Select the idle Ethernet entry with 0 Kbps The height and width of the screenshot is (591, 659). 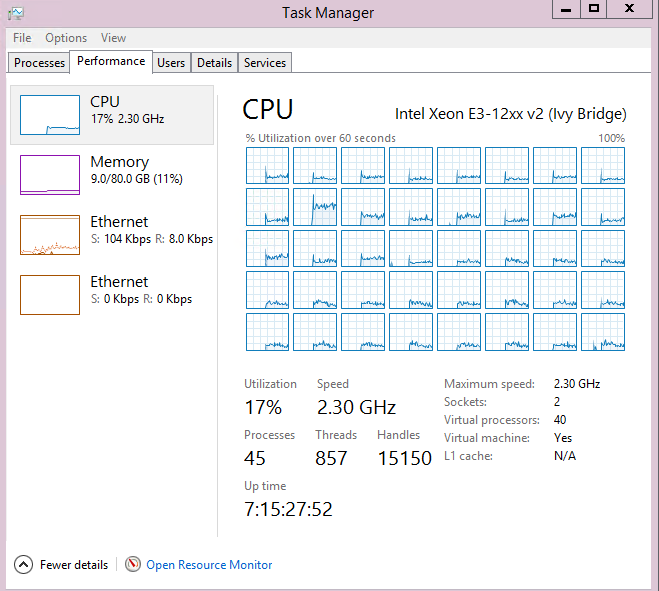tap(112, 295)
